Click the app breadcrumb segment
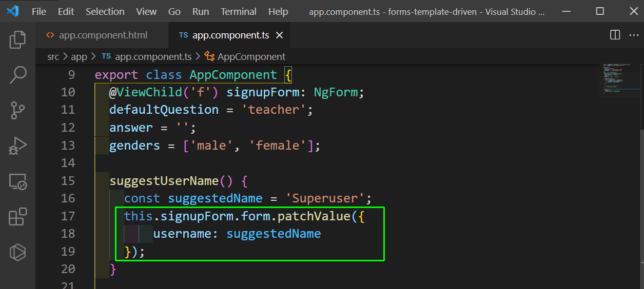 point(79,57)
